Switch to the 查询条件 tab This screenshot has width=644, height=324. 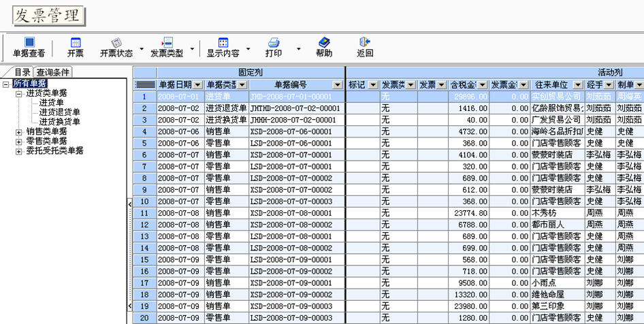coord(53,72)
